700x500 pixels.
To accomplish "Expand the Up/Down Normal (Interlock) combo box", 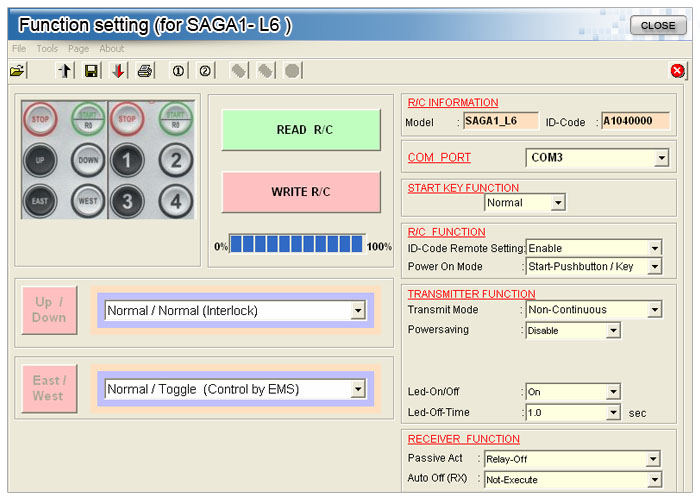I will pos(235,311).
